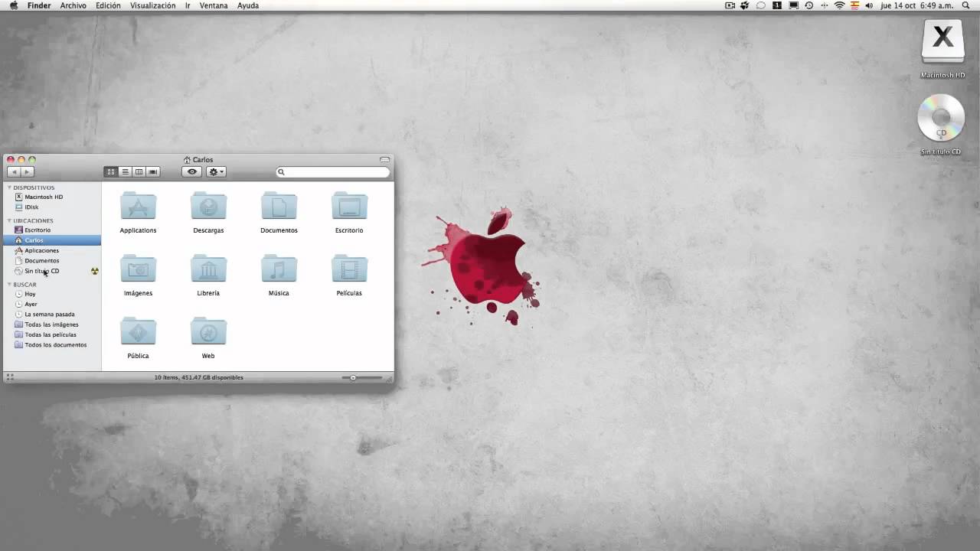The width and height of the screenshot is (980, 551).
Task: Open the Música folder
Action: pos(279,269)
